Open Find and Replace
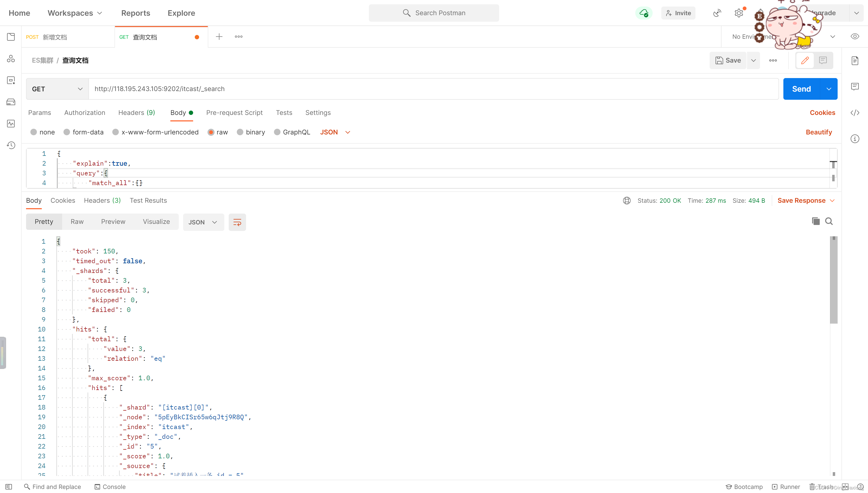The image size is (868, 493). (53, 486)
